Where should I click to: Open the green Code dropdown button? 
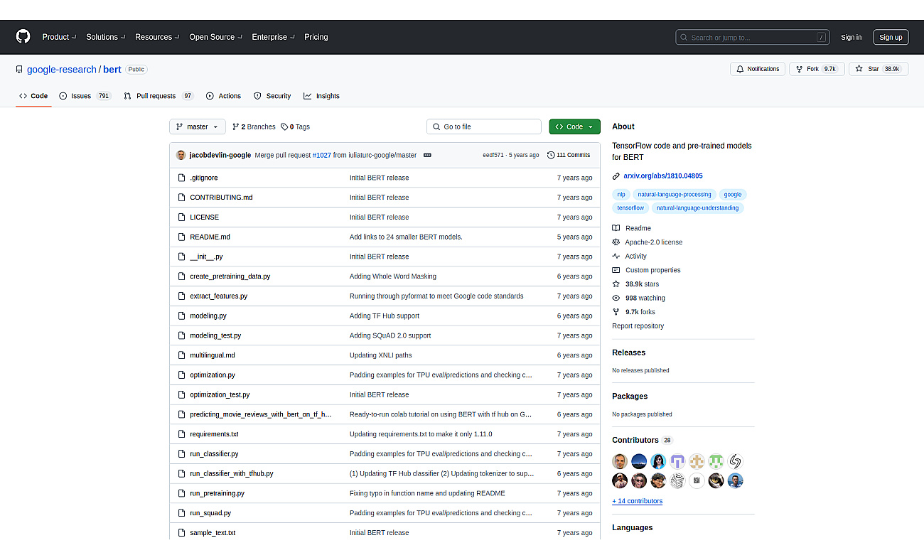tap(574, 126)
